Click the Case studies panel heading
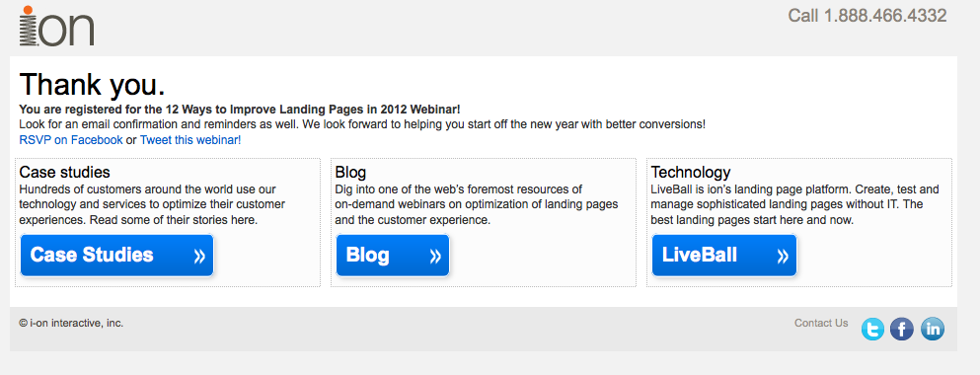 coord(65,172)
